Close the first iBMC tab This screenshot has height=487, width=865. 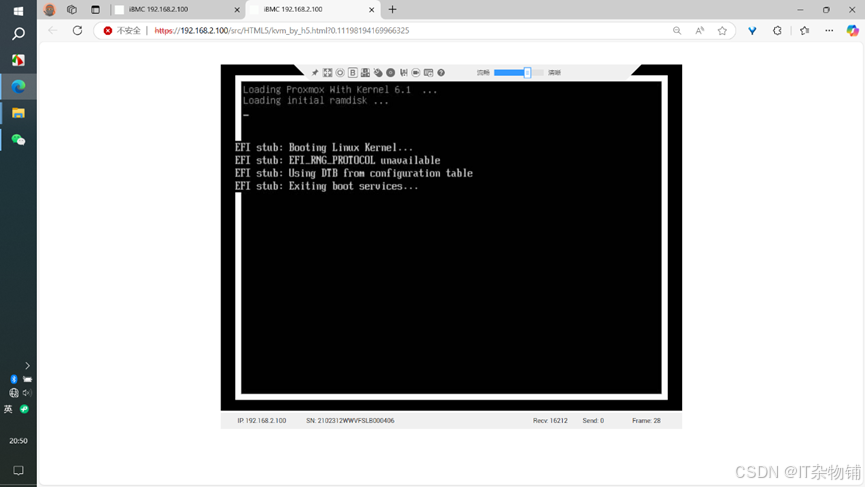[x=237, y=10]
